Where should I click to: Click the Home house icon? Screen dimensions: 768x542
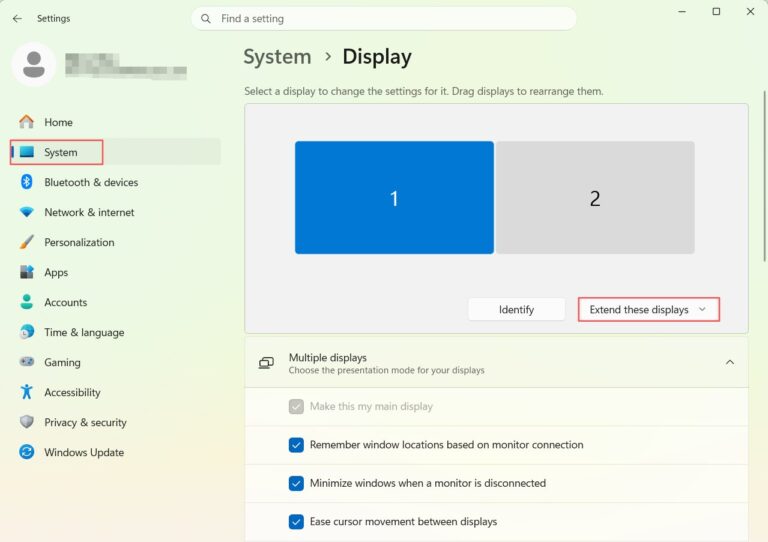[26, 121]
